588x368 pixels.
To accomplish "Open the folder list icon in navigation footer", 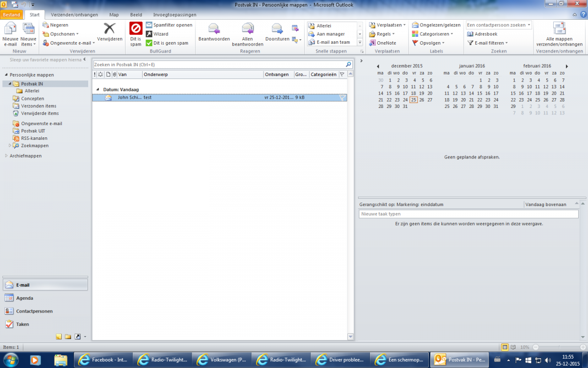I will pos(68,337).
